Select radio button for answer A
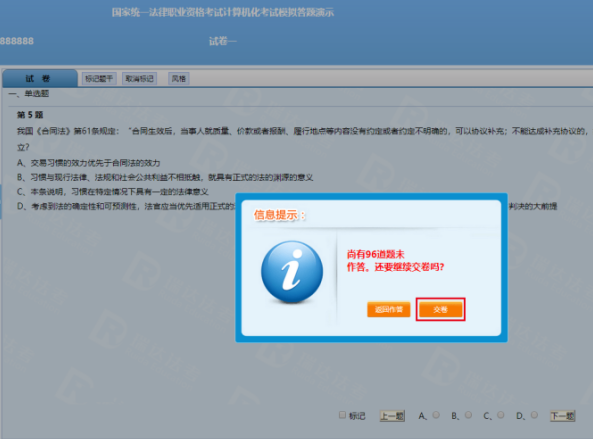The width and height of the screenshot is (593, 439). pos(436,415)
